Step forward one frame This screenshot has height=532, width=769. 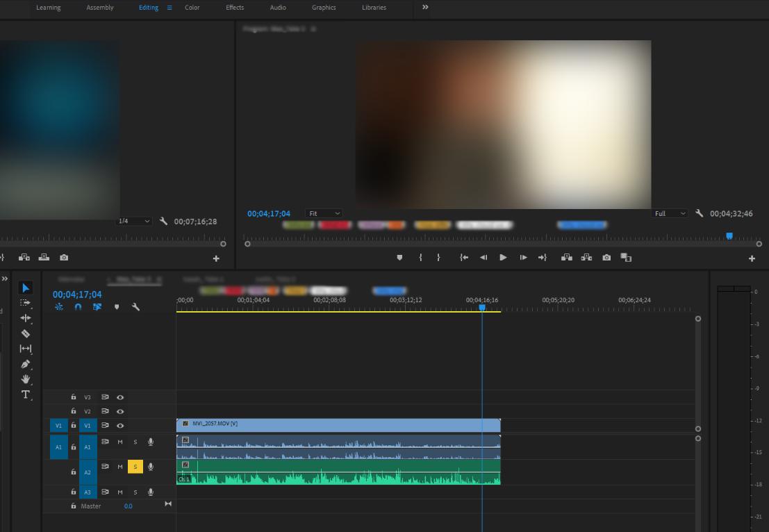[523, 258]
